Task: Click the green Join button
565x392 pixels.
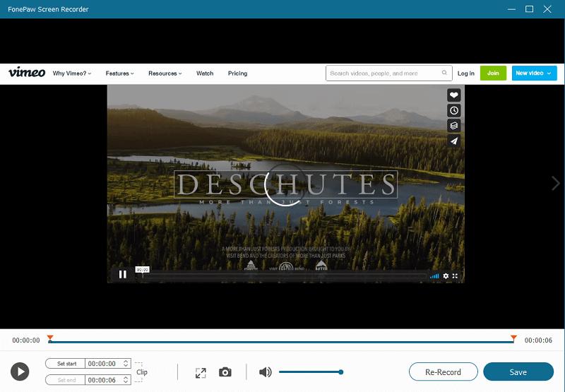Action: pos(493,73)
